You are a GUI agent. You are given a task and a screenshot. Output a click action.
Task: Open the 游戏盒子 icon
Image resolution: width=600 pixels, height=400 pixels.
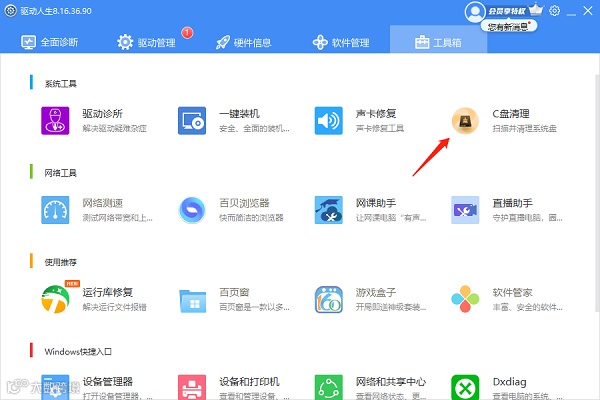(x=328, y=299)
